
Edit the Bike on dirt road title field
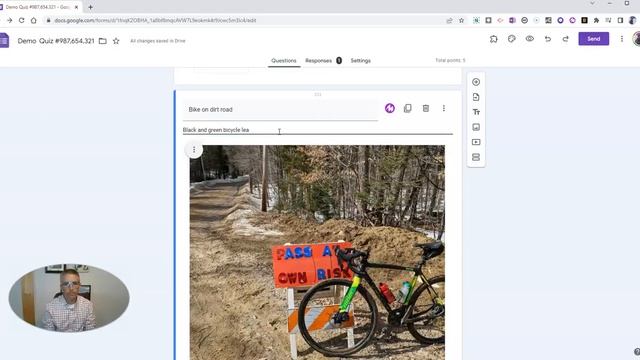[x=280, y=109]
